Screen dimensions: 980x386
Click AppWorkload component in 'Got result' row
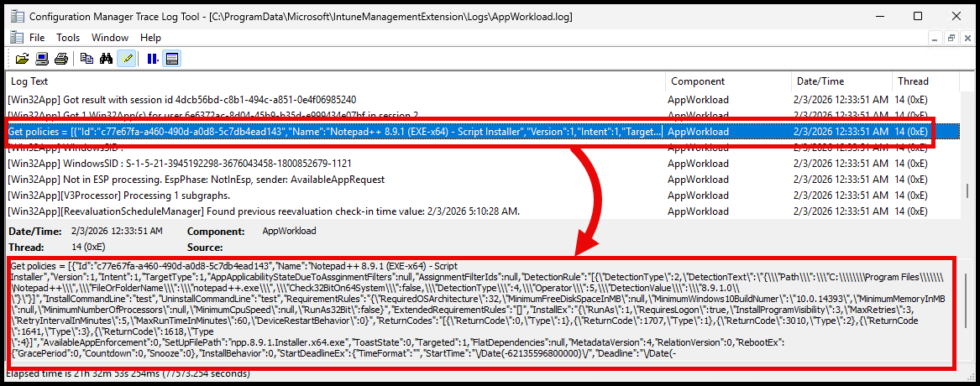(x=698, y=99)
